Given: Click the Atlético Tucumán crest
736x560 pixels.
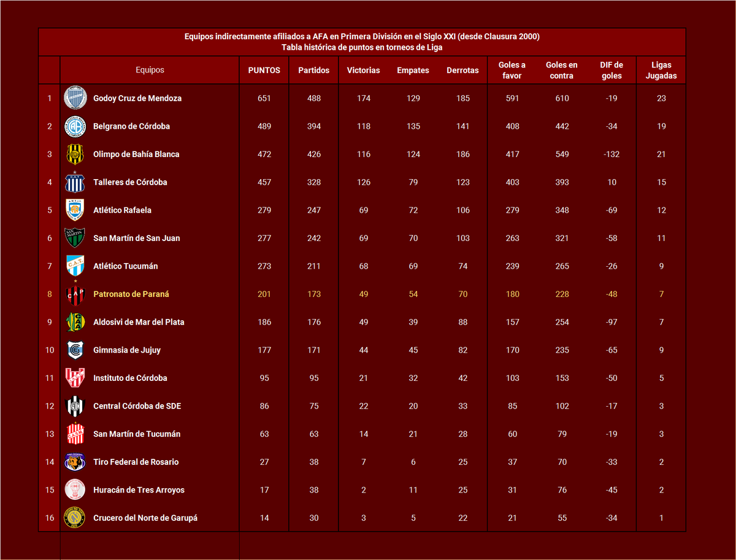Looking at the screenshot, I should click(x=75, y=266).
